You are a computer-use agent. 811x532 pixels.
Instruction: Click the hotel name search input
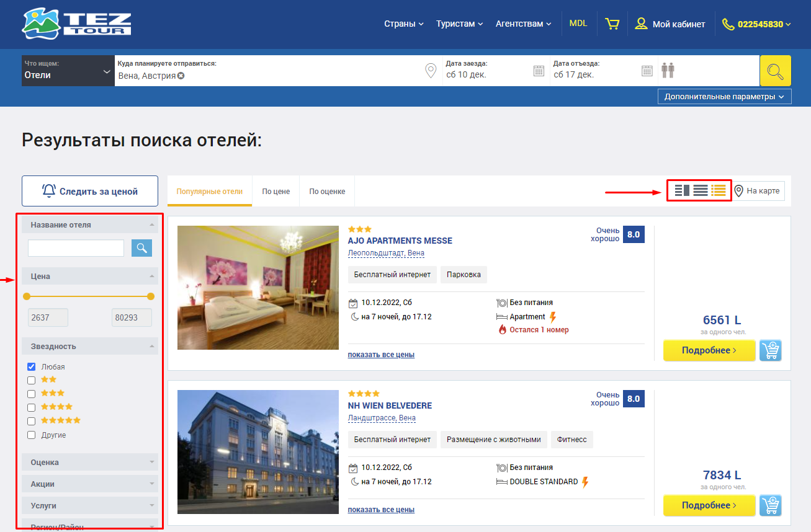[x=76, y=248]
